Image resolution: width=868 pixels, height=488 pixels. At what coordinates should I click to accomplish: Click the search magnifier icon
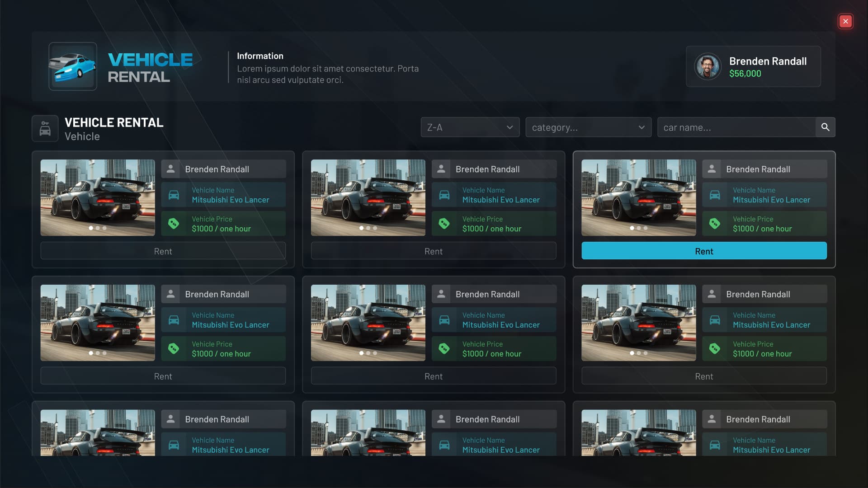pos(825,127)
